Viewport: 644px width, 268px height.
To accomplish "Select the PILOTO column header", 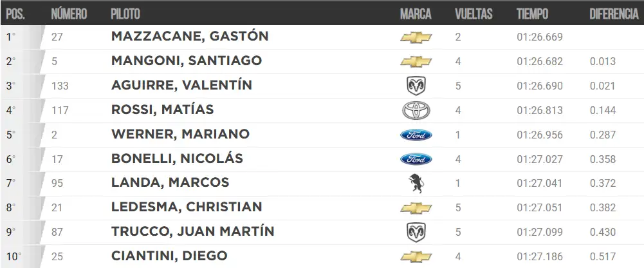I will pyautogui.click(x=125, y=14).
